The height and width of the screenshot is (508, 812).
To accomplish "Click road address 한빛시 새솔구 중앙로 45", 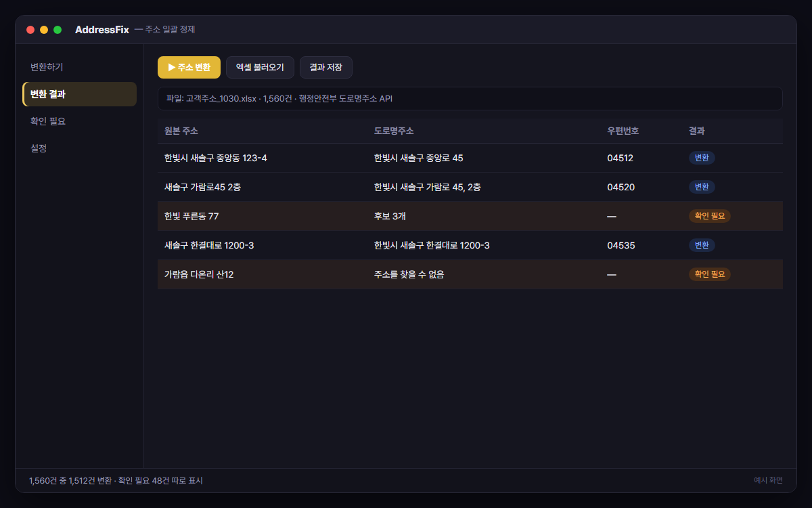I will pos(419,158).
